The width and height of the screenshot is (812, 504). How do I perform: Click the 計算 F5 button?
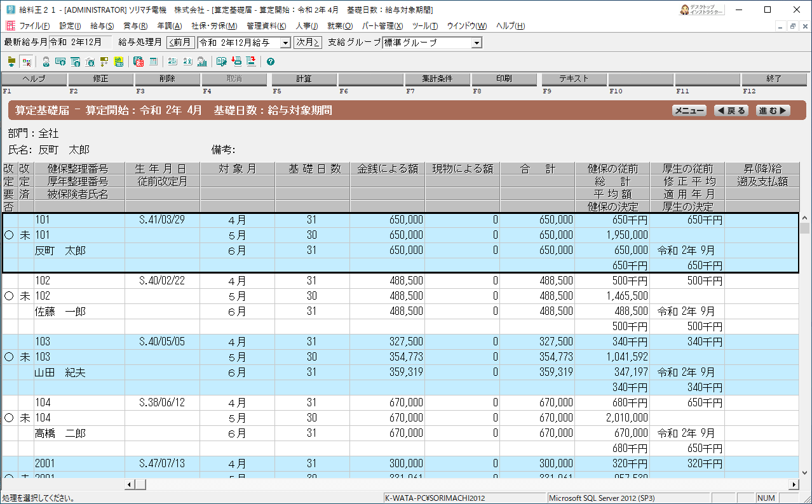[x=304, y=79]
